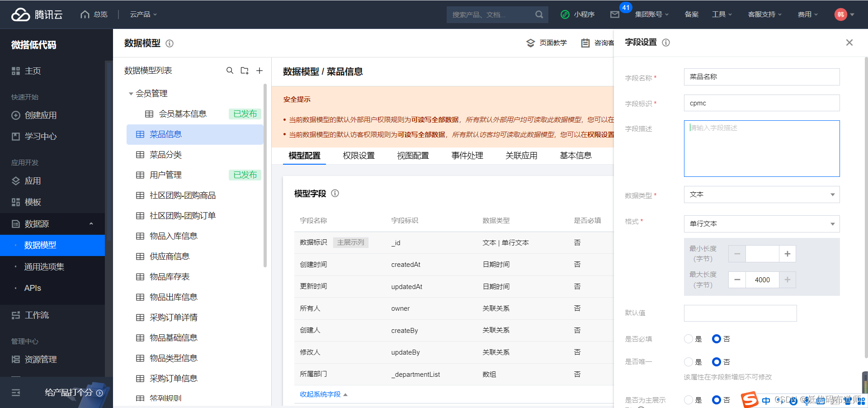Viewport: 868px width, 408px height.
Task: Click 收起系统字段 link
Action: pyautogui.click(x=323, y=394)
